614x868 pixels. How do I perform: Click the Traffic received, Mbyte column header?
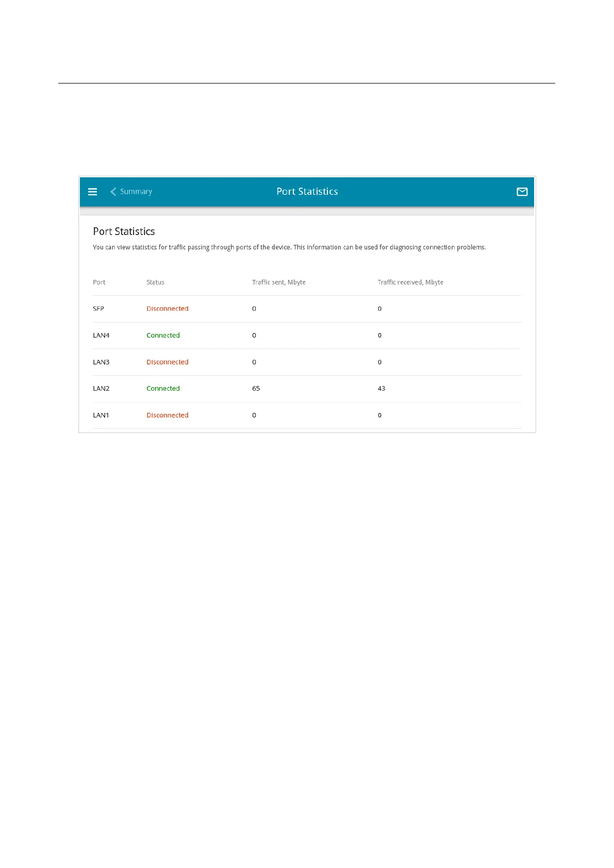pos(410,282)
